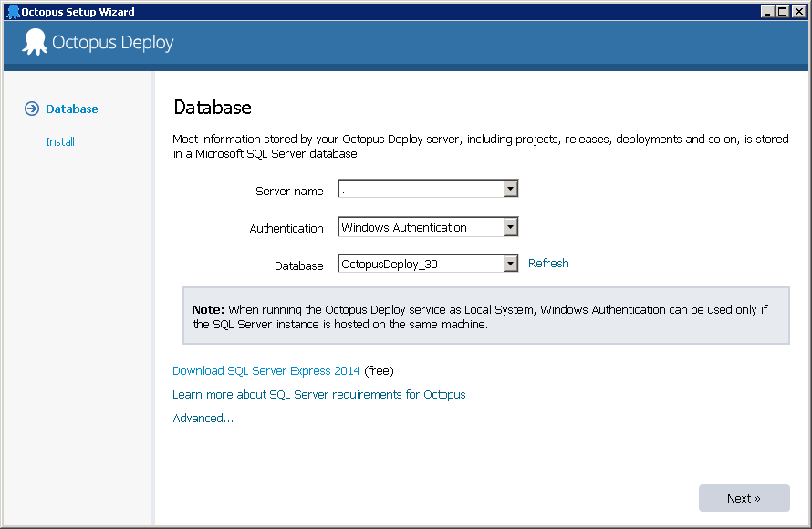Select the Database step in the sidebar

(72, 109)
